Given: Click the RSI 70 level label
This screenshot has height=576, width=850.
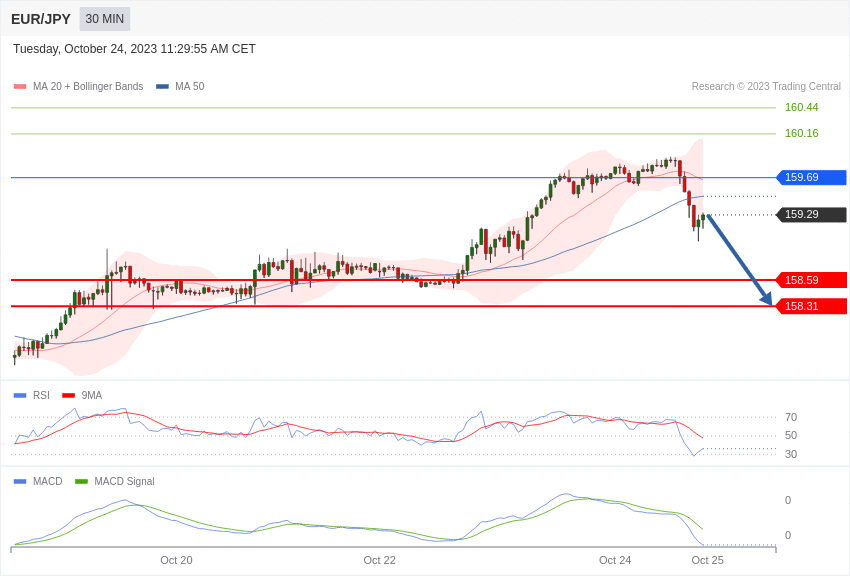Looking at the screenshot, I should 791,417.
